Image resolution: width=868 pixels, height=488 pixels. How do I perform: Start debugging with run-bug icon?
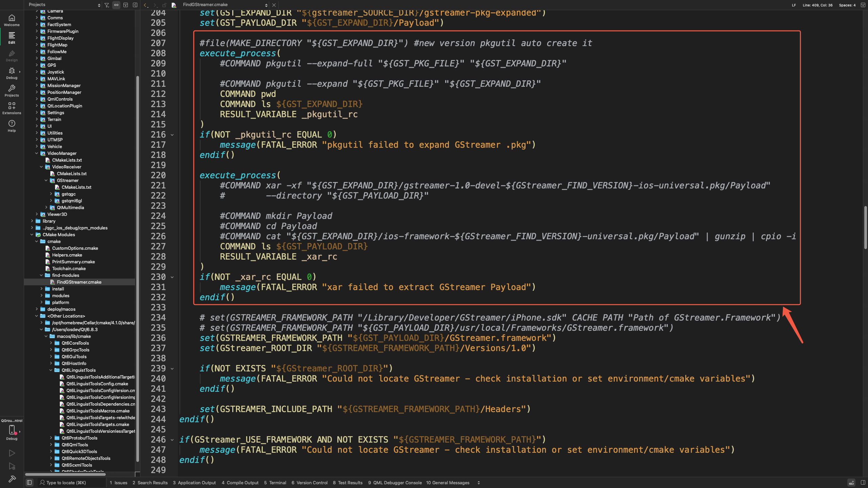12,466
